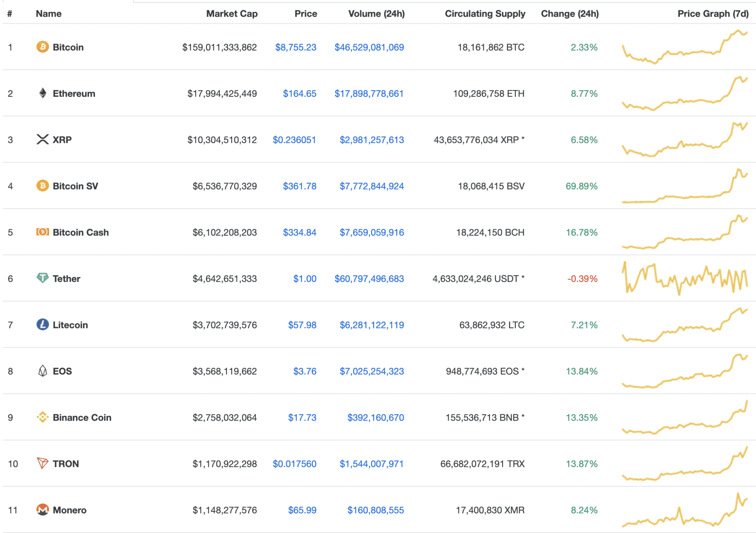The width and height of the screenshot is (756, 533).
Task: Select EOS market cap $3,568,119,662
Action: pos(224,371)
